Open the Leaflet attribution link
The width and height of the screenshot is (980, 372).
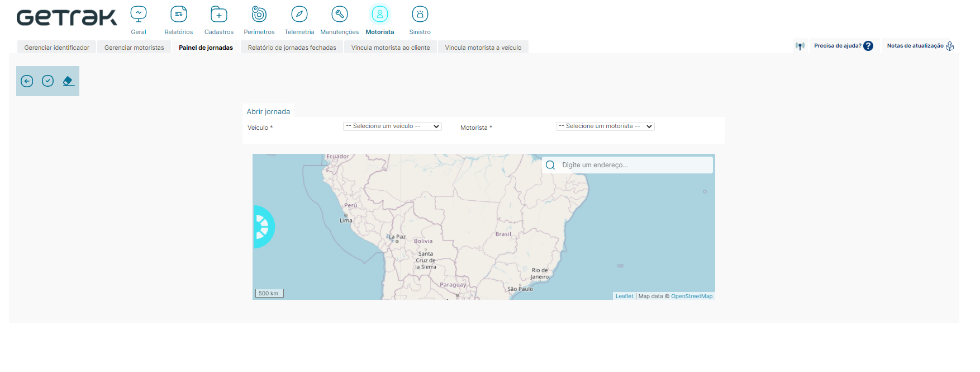click(625, 296)
